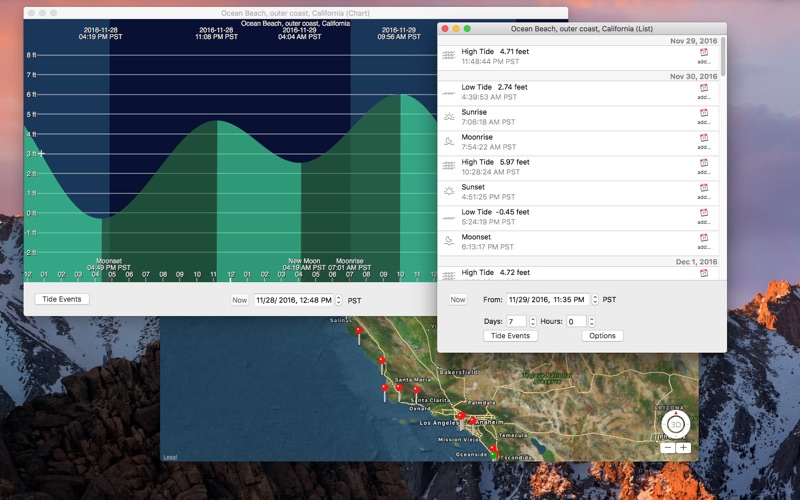The width and height of the screenshot is (800, 500).
Task: Select the High Tide 5.97 feet row
Action: pyautogui.click(x=578, y=168)
